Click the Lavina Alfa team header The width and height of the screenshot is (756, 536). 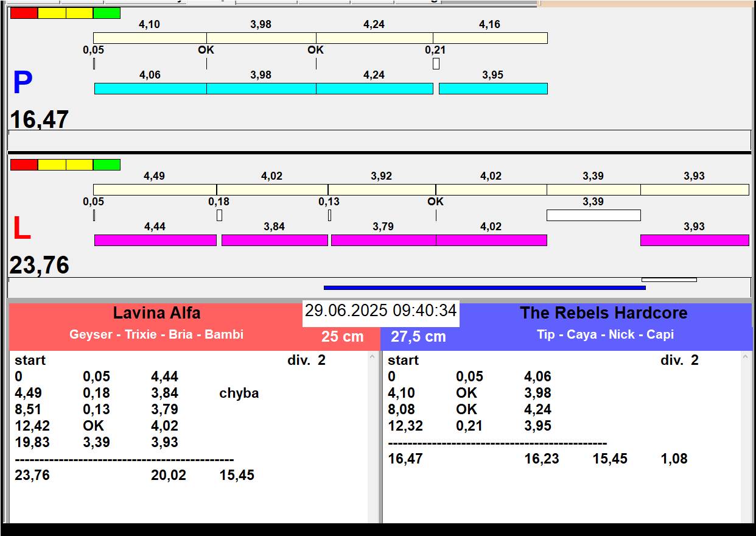click(x=156, y=313)
